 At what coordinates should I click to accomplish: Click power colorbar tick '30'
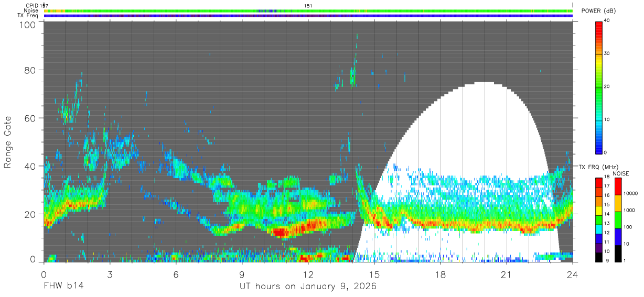[x=607, y=53]
